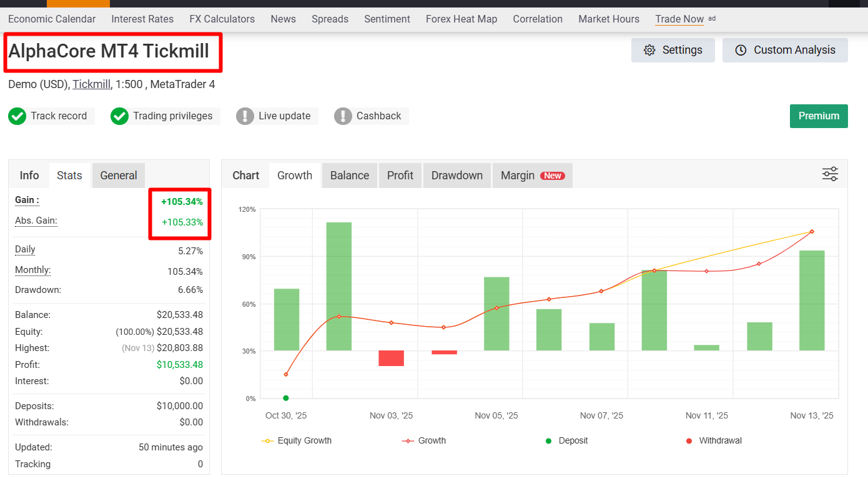Switch to the Info tab
This screenshot has width=868, height=486.
[x=29, y=176]
